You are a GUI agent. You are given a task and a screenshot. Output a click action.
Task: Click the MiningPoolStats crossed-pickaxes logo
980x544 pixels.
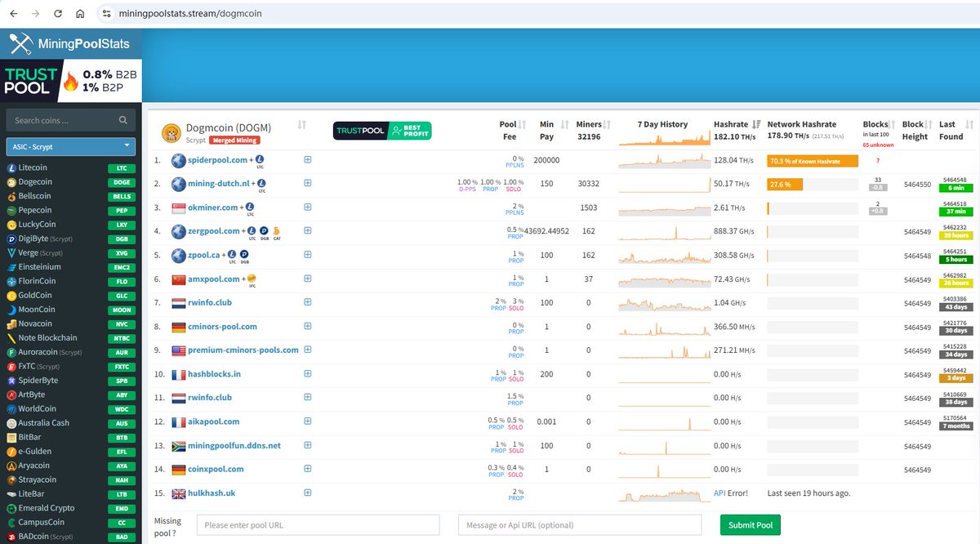19,43
